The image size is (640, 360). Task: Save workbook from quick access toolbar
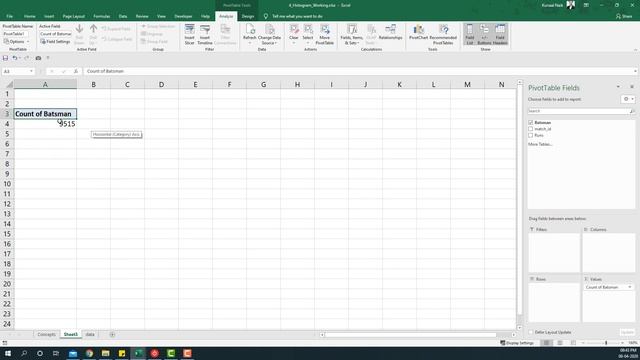tap(5, 58)
